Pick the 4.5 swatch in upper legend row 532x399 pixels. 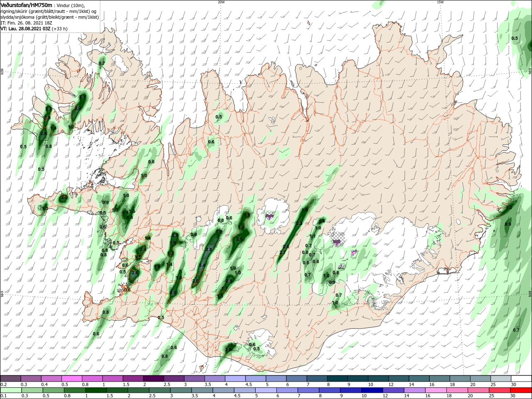(256, 379)
